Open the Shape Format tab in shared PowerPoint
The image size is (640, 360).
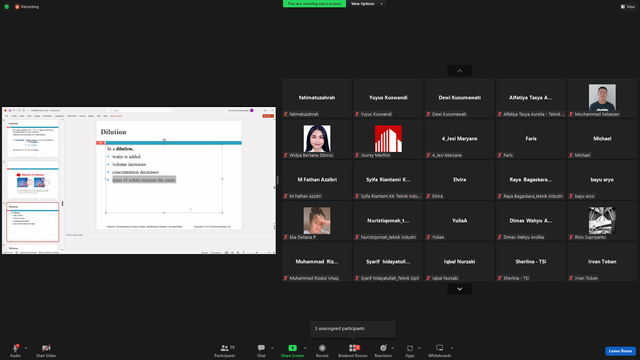[116, 116]
